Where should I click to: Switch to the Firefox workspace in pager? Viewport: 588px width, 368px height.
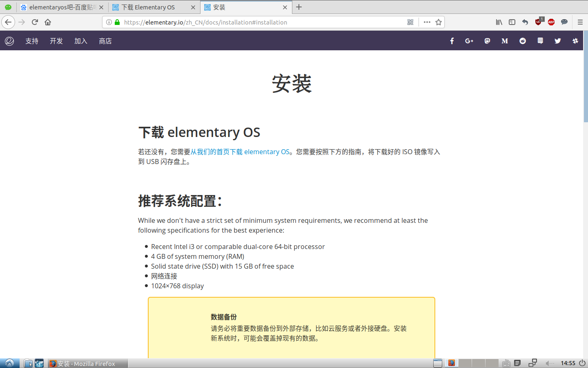[x=451, y=363]
